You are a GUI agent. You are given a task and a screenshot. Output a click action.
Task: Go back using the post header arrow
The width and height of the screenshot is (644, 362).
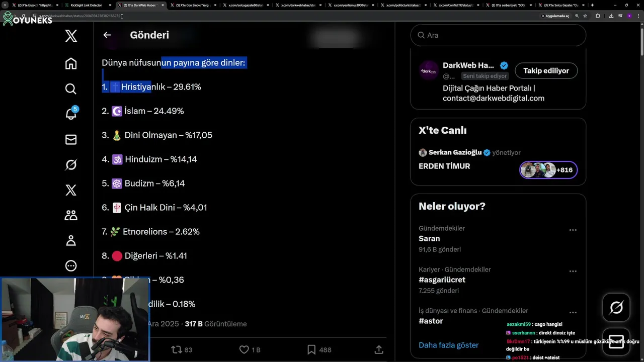[107, 35]
